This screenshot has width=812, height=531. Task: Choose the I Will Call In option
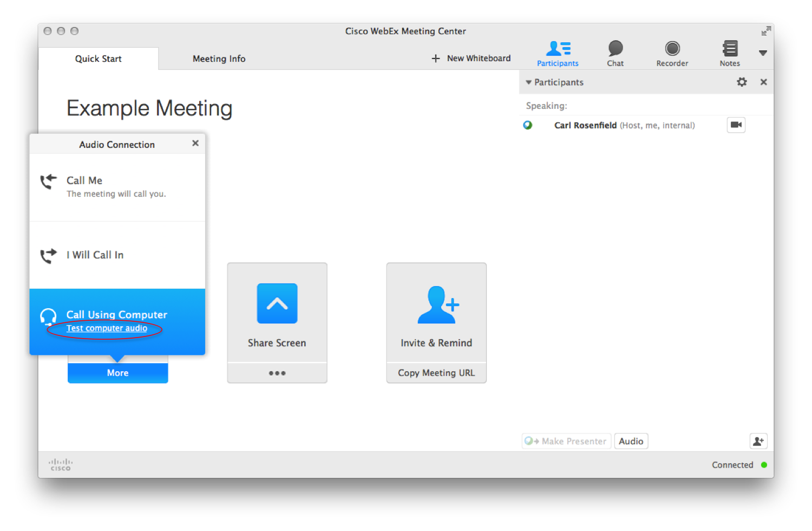pyautogui.click(x=117, y=255)
